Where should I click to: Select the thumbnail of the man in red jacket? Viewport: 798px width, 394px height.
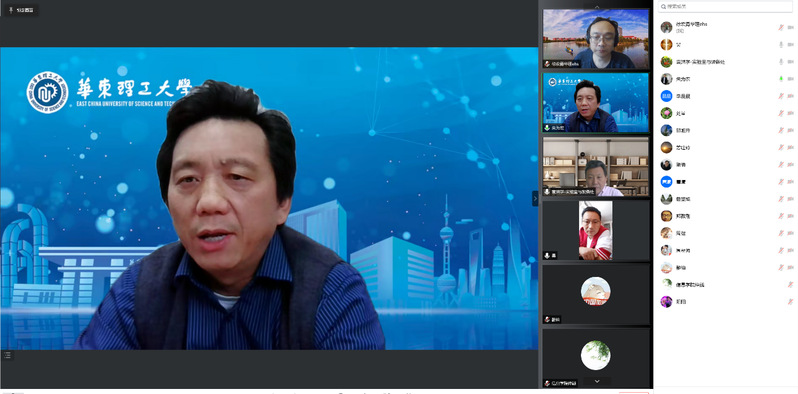click(595, 231)
